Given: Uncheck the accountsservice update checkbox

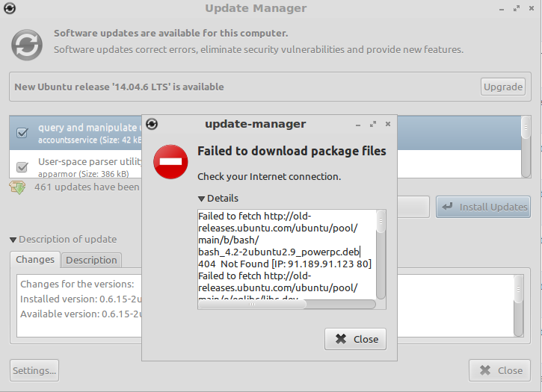Looking at the screenshot, I should [22, 133].
